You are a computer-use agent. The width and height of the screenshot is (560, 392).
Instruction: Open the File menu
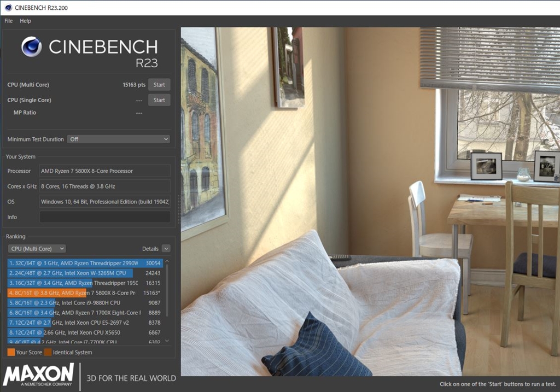point(9,21)
